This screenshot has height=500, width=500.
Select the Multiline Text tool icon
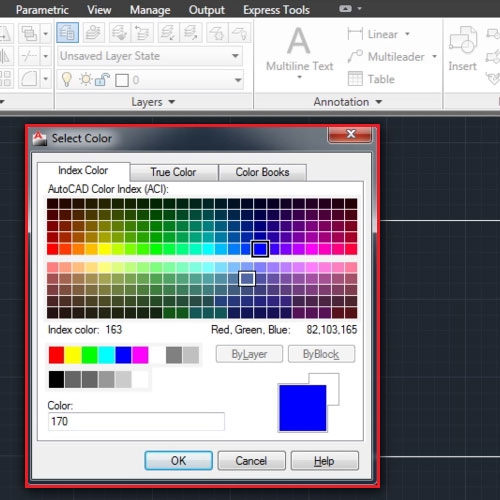pyautogui.click(x=299, y=41)
